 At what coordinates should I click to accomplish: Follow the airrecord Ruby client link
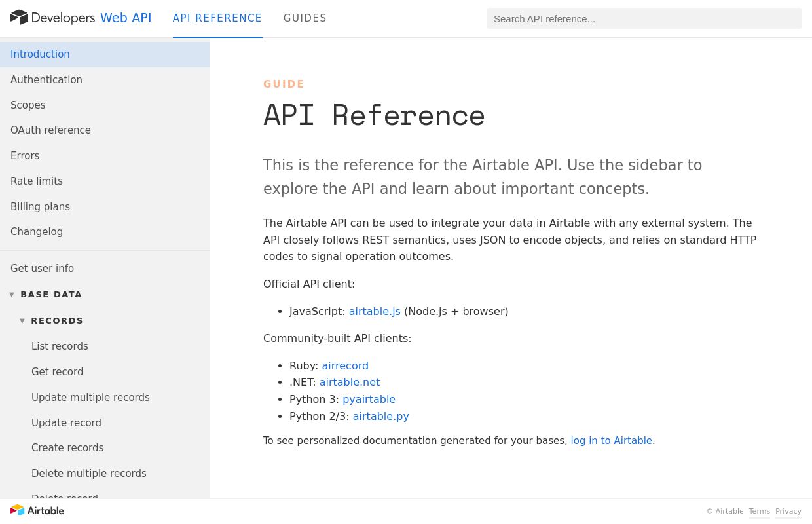(345, 366)
